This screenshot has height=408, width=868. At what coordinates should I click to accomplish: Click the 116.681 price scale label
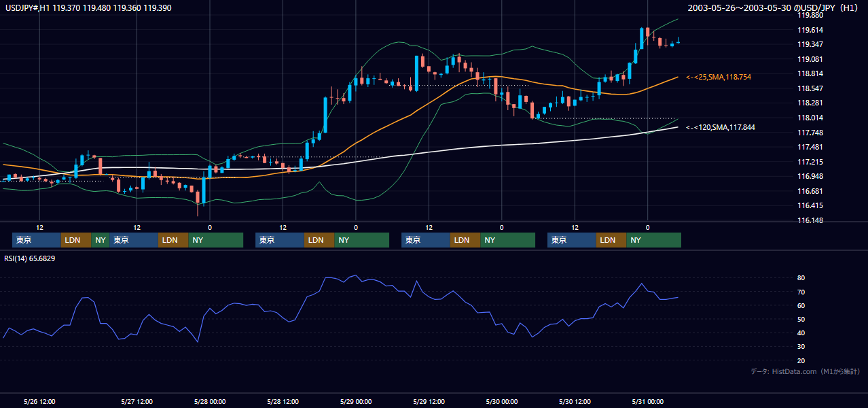point(810,191)
